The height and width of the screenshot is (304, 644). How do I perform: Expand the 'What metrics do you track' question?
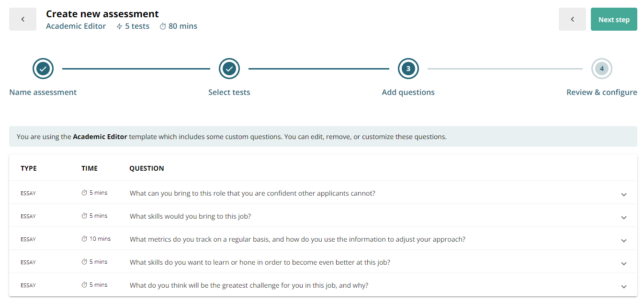(624, 241)
